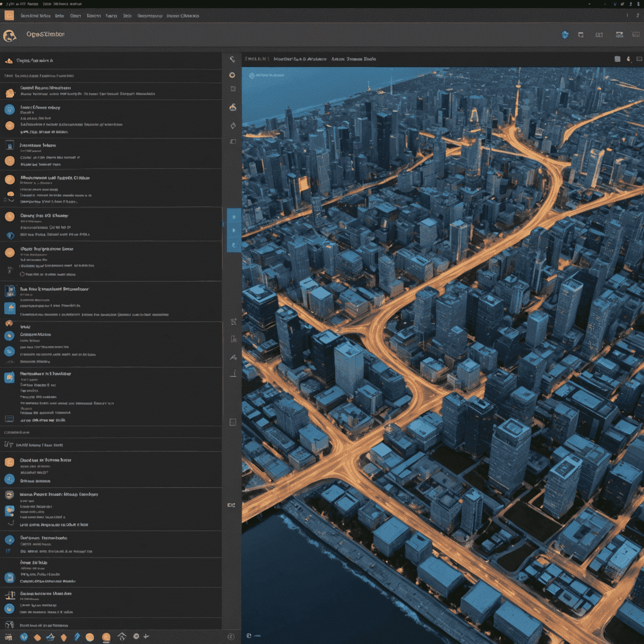Switch to the first tab above the map viewport
The image size is (644, 644).
255,59
